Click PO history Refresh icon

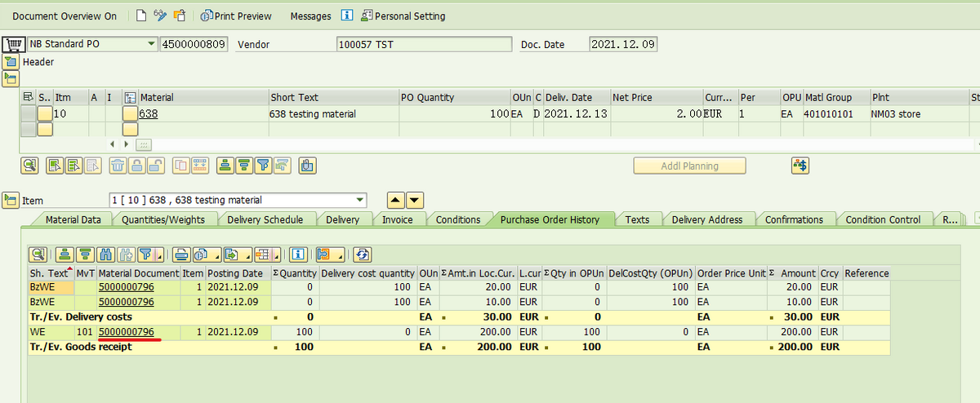pos(363,254)
